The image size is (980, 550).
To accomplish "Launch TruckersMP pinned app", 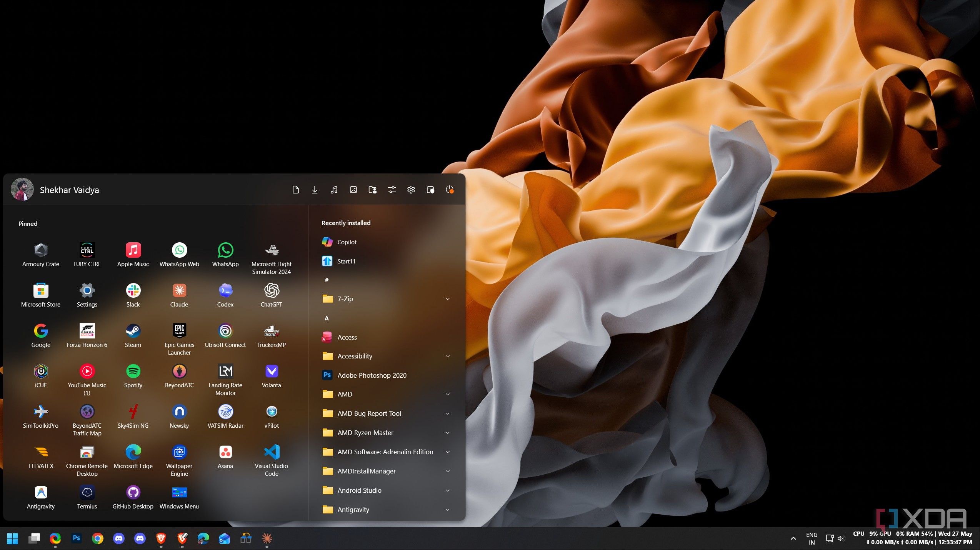I will pyautogui.click(x=272, y=335).
